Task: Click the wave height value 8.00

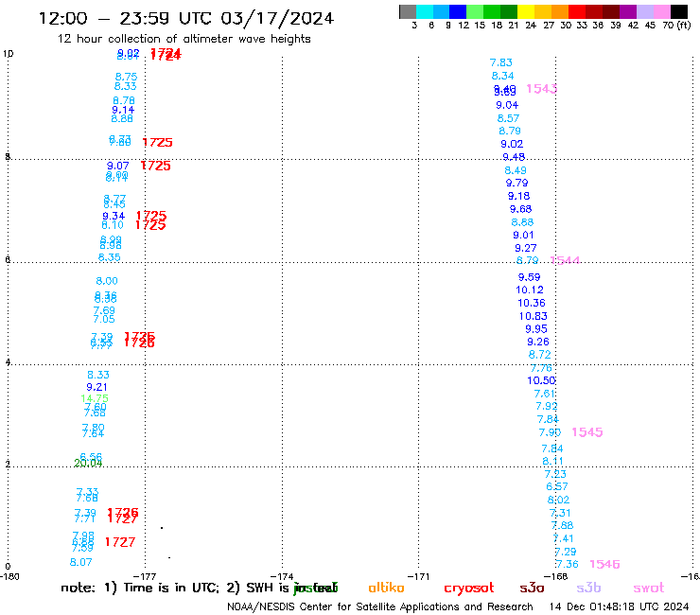Action: coord(107,281)
